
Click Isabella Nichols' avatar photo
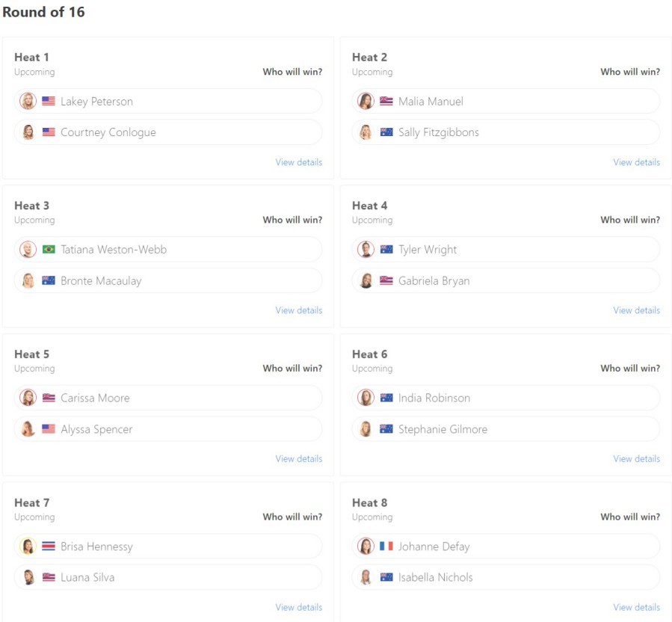(x=366, y=577)
